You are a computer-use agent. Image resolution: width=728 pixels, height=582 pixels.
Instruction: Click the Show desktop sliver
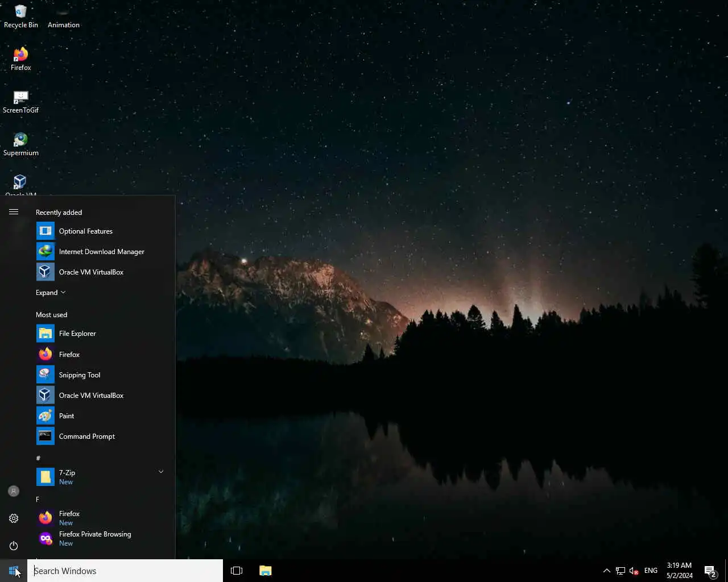coord(726,571)
